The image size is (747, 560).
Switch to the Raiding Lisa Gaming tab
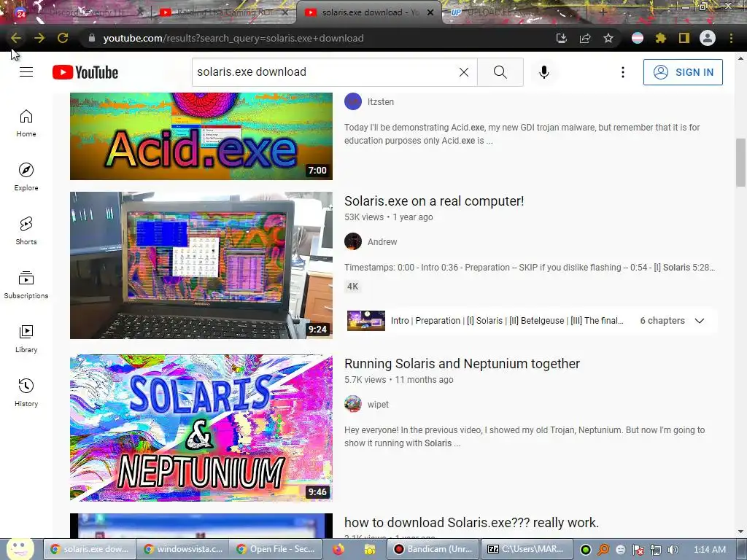pos(224,12)
